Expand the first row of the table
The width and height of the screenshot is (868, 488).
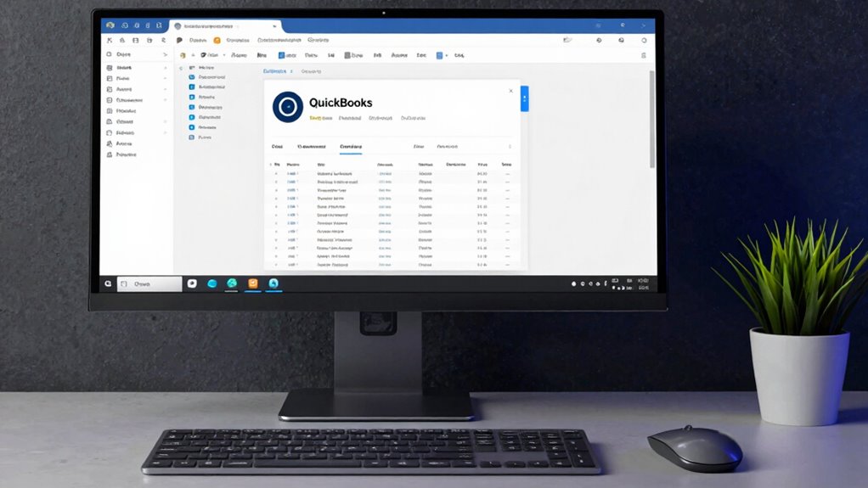(276, 173)
